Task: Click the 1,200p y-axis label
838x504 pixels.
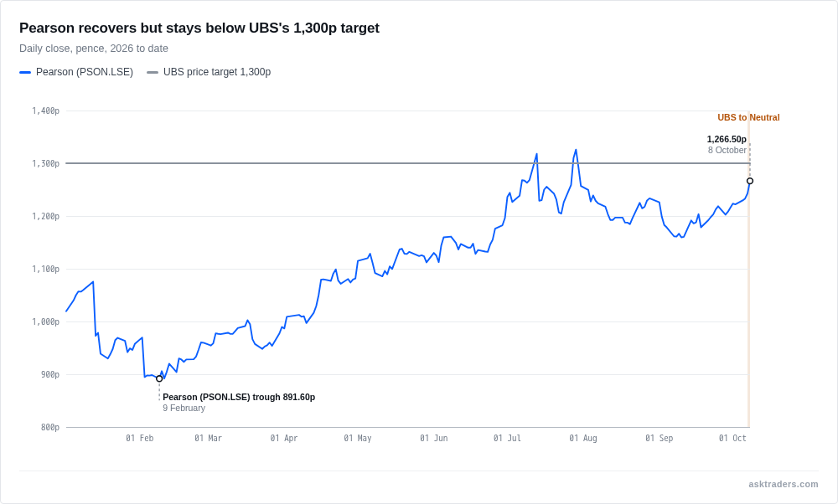Action: coord(45,216)
